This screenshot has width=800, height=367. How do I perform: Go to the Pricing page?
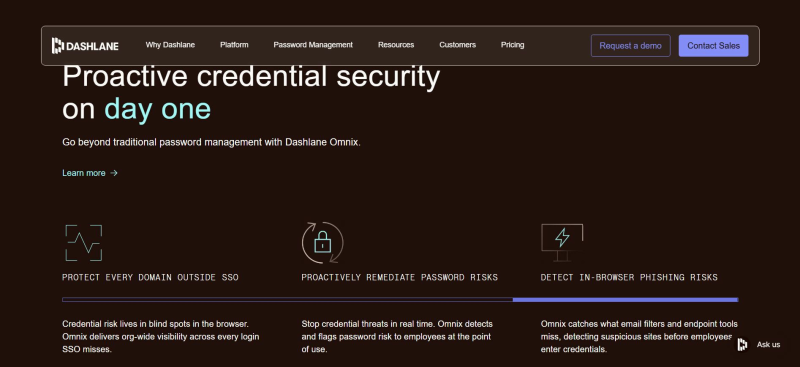click(512, 45)
